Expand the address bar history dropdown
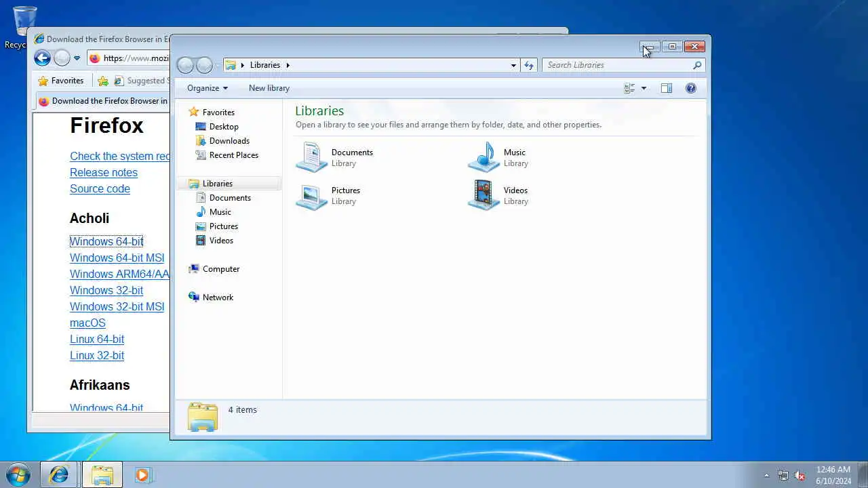The image size is (868, 488). (x=513, y=65)
